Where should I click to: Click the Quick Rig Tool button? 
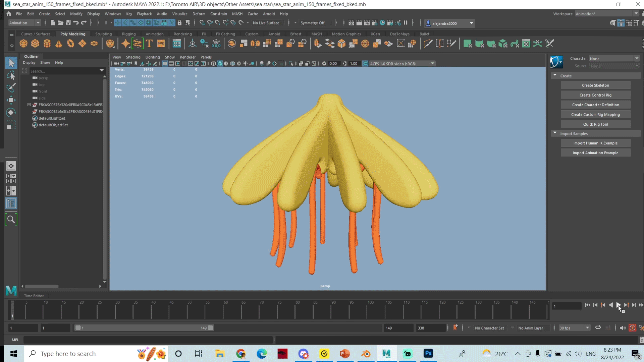point(595,124)
